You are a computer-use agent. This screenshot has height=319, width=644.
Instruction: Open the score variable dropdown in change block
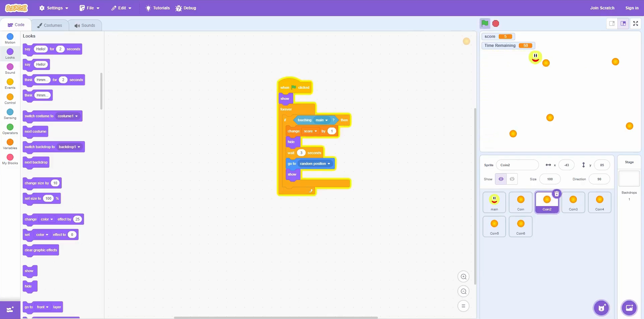coord(315,131)
